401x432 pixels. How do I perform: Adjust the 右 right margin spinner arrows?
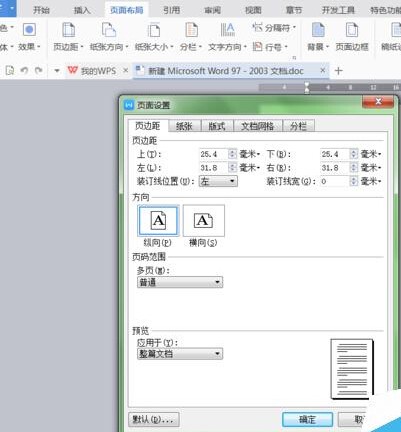coord(354,167)
